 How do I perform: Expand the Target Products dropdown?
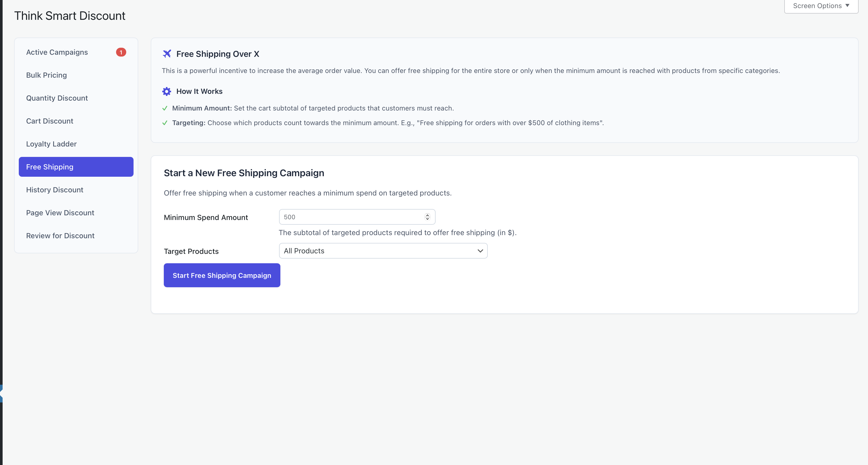(383, 251)
